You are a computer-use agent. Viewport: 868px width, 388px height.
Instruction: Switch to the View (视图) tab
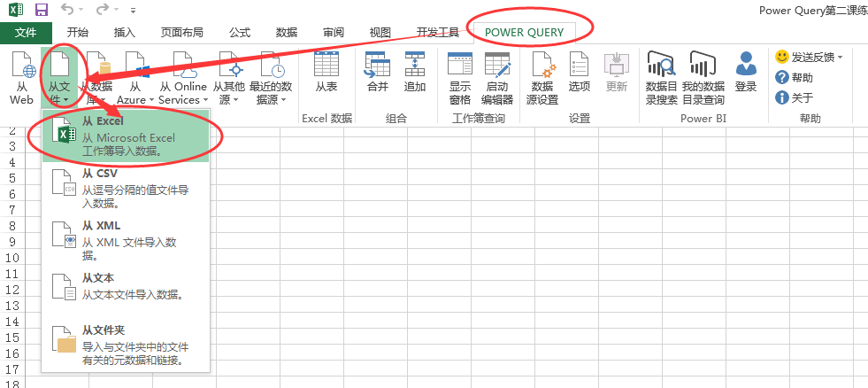pos(380,33)
